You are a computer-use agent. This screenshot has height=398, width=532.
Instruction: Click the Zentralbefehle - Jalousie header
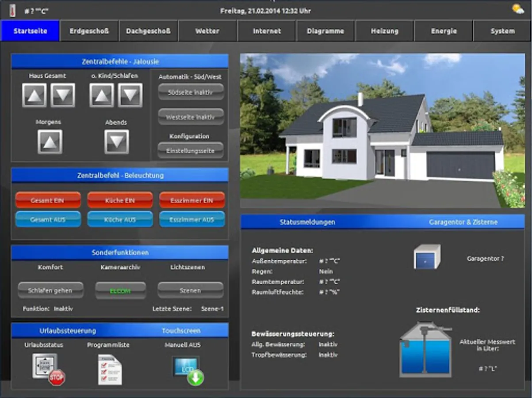click(x=120, y=61)
